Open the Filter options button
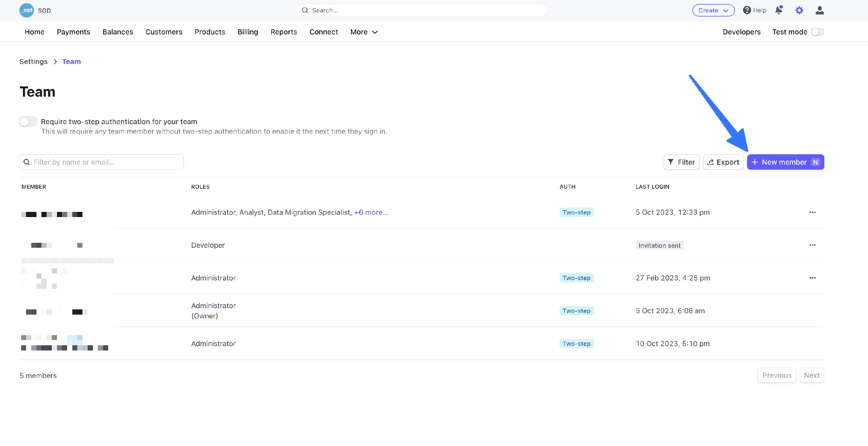The width and height of the screenshot is (868, 446). pos(681,162)
